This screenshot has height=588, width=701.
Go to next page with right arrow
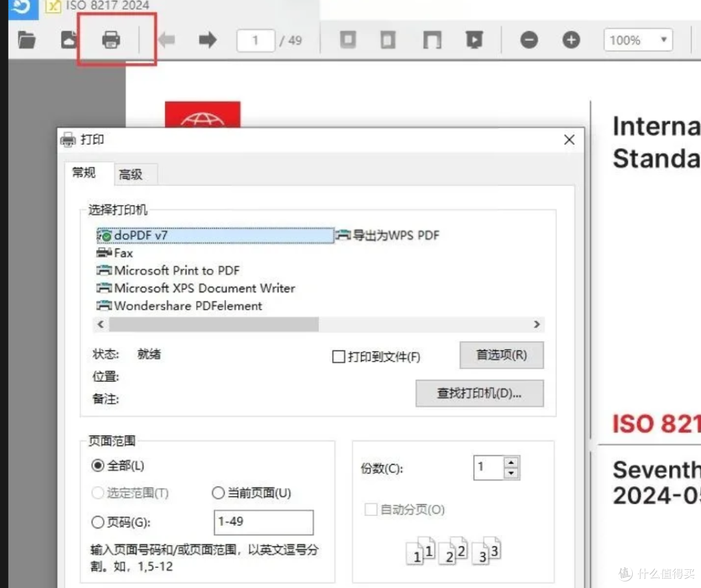pyautogui.click(x=208, y=40)
